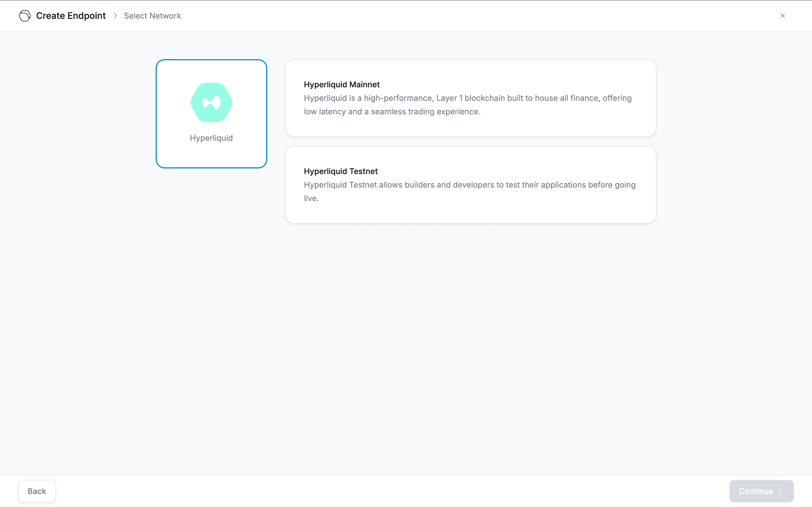
Task: Click the word Continue in bottom-right button
Action: tap(756, 491)
